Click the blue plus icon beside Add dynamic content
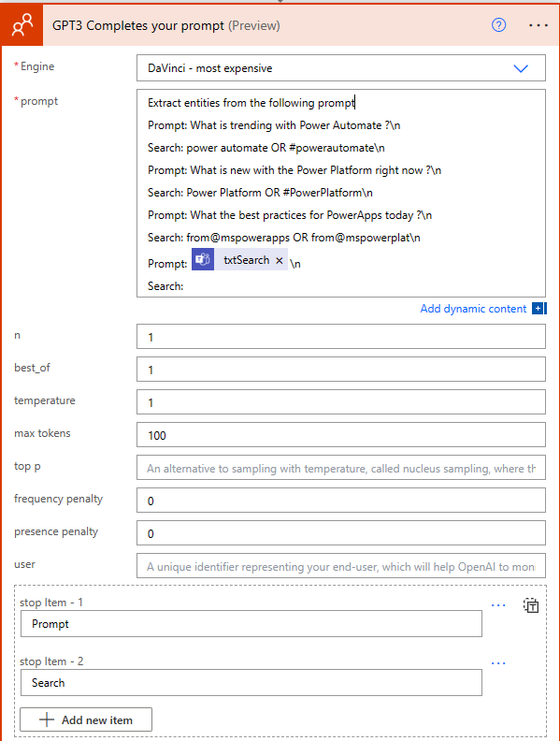The image size is (560, 741). [x=538, y=309]
